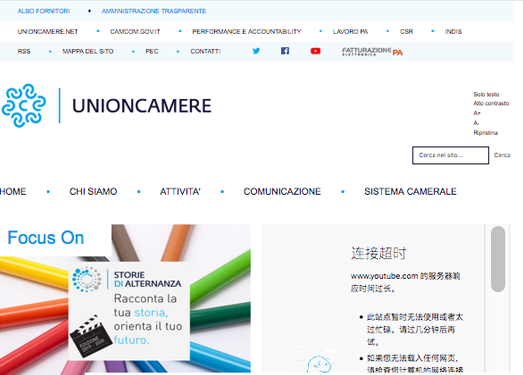Enable Alto contrasto mode
This screenshot has height=375, width=523.
tap(491, 103)
